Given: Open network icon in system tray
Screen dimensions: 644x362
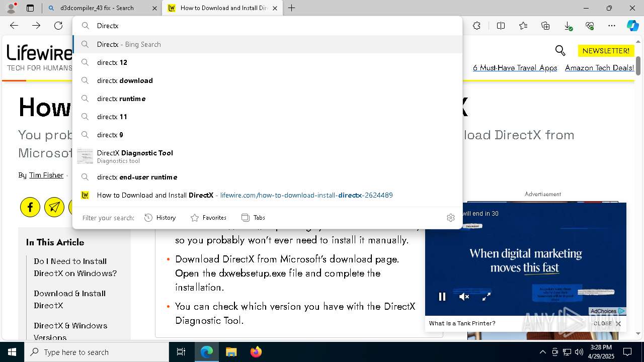Looking at the screenshot, I should 567,352.
